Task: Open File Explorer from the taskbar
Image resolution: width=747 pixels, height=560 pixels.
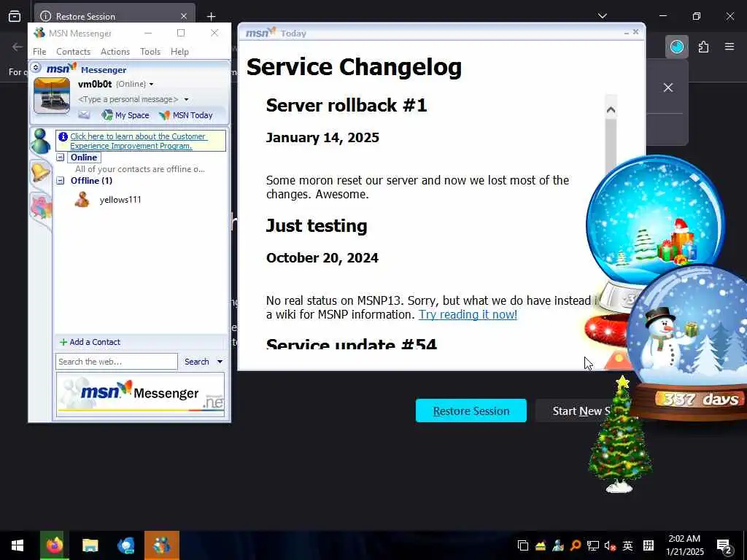Action: coord(90,545)
